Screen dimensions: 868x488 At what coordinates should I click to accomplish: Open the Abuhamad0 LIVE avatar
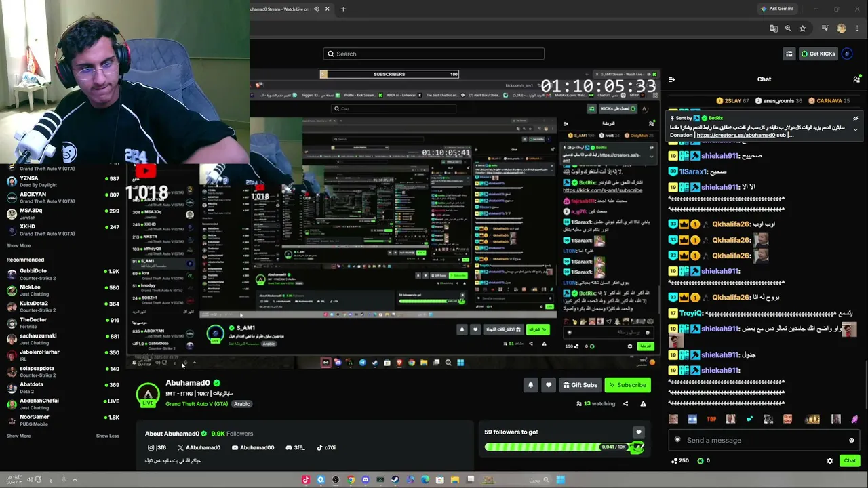[148, 394]
